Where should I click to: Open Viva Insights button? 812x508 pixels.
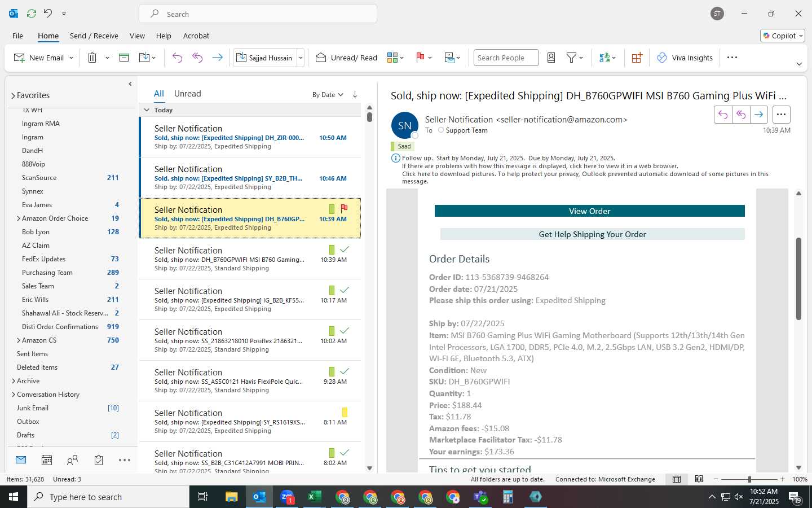coord(685,58)
